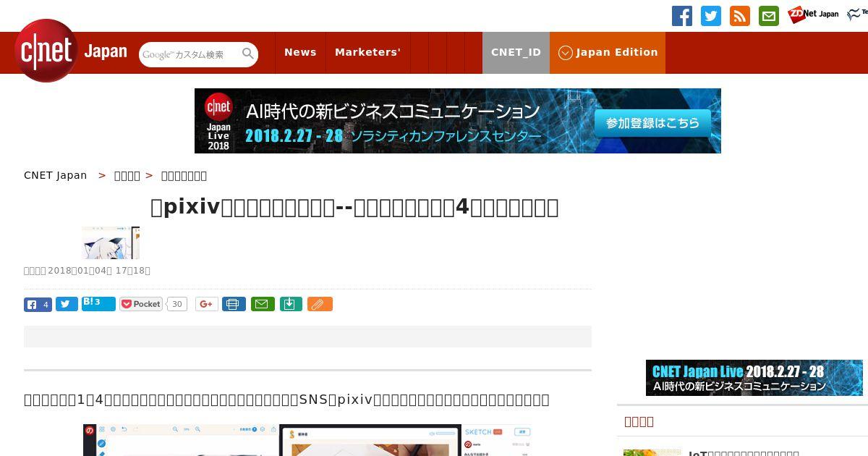Print the article via the printer icon
868x456 pixels.
(x=234, y=304)
